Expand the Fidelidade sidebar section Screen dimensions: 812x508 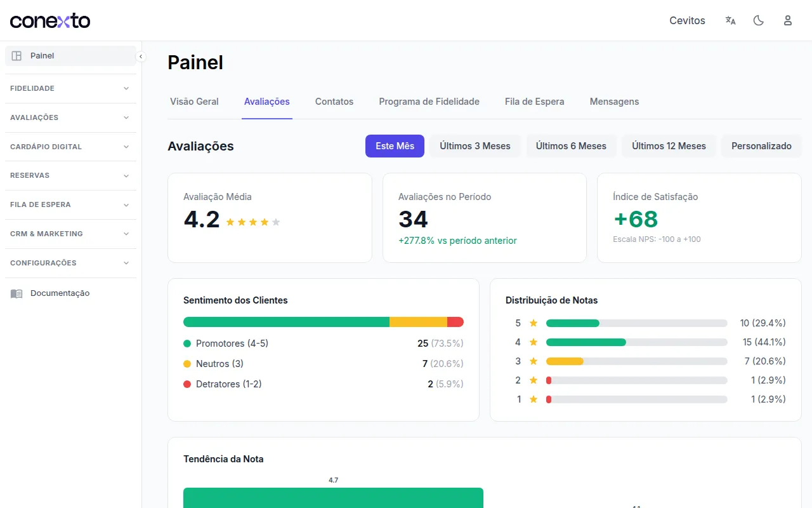point(70,88)
